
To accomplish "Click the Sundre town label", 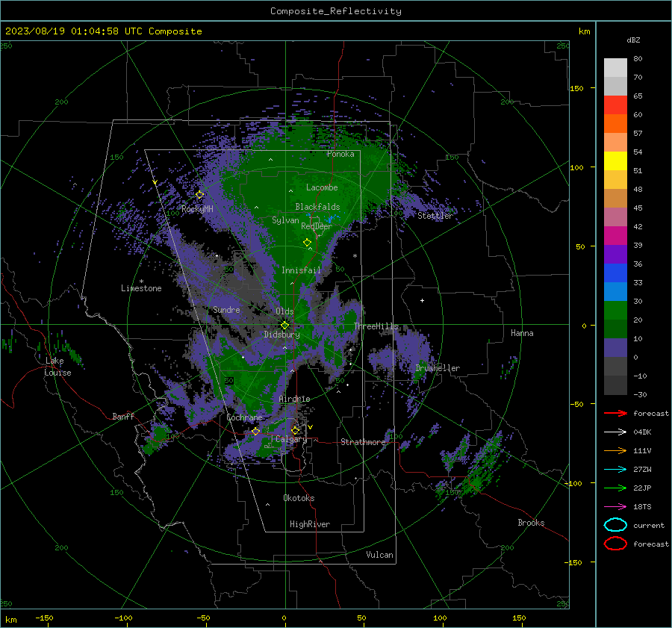I will coord(226,309).
